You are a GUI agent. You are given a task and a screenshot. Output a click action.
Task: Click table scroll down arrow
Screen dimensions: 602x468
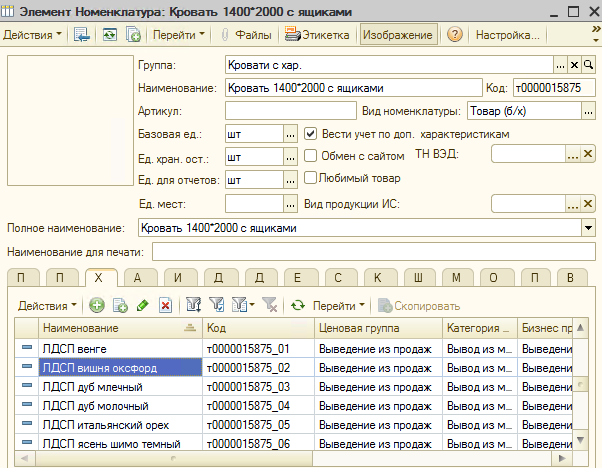[580, 440]
